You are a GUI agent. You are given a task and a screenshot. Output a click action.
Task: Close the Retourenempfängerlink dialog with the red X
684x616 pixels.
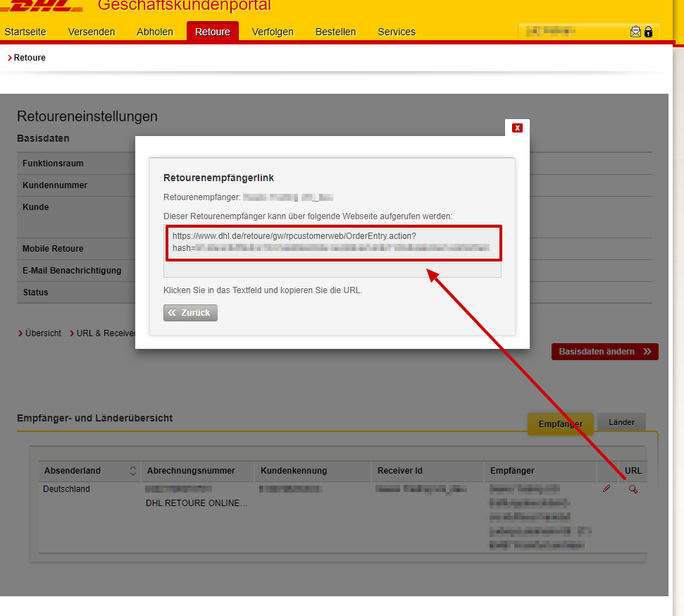click(517, 128)
